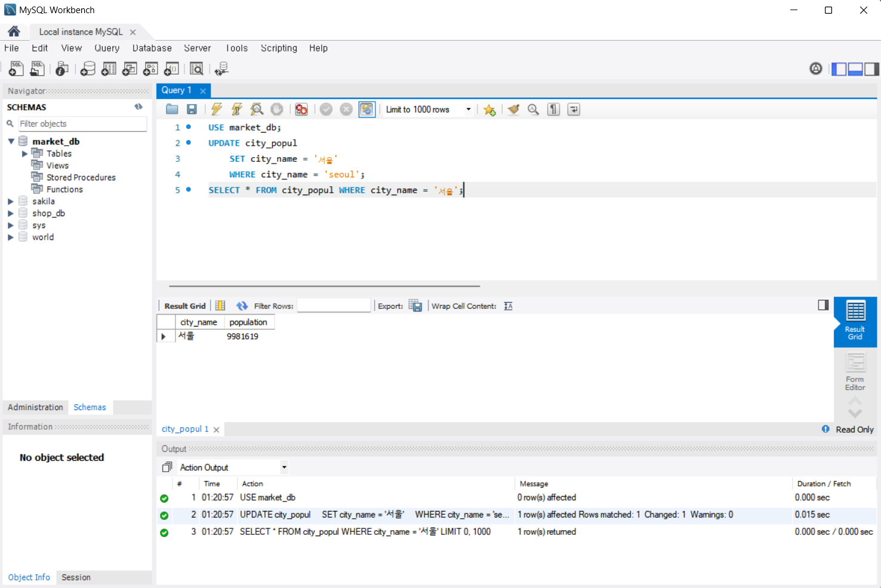
Task: Toggle Wrap Cell Content
Action: pyautogui.click(x=508, y=306)
